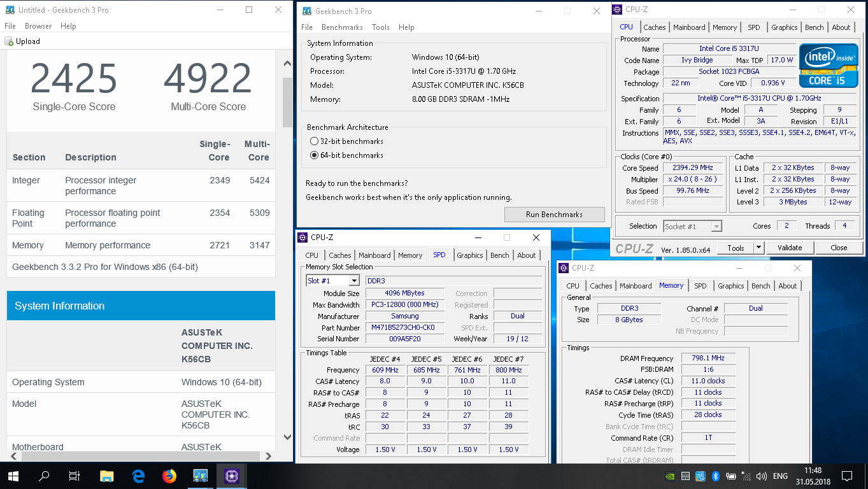Screen dimensions: 868x489
Task: Open About tab in Memory CPU-Z window
Action: click(788, 286)
